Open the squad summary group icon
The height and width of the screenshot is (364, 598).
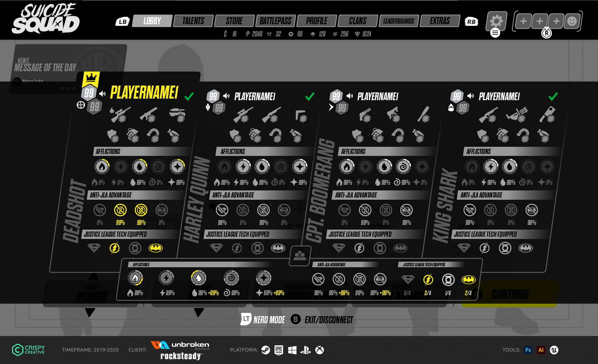click(300, 256)
